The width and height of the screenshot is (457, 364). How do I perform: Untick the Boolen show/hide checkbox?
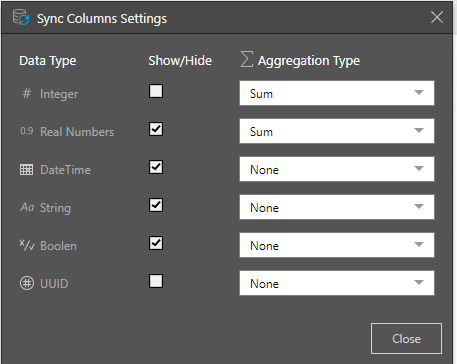156,243
